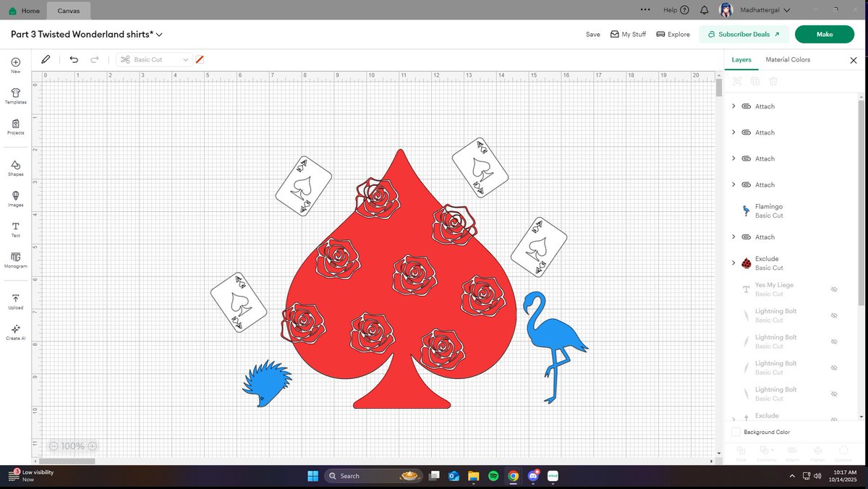Viewport: 868px width, 489px height.
Task: Select the blue hedgehog on canvas
Action: [x=268, y=383]
